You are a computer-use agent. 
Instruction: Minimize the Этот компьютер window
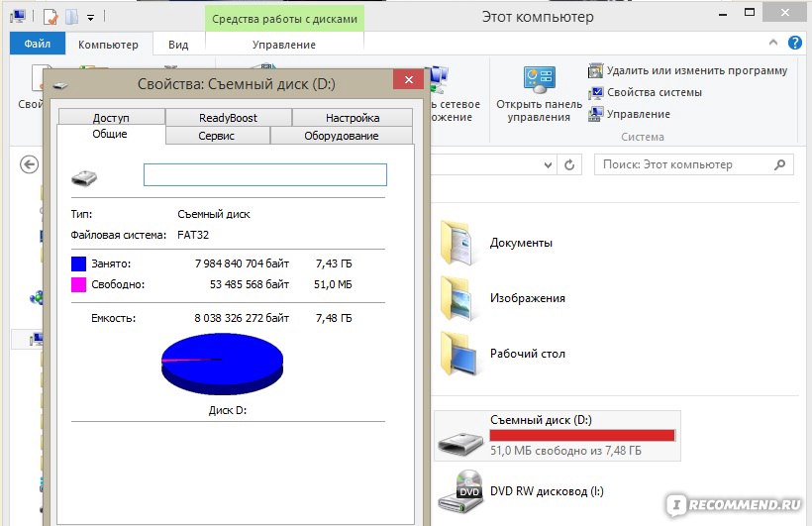pos(723,14)
